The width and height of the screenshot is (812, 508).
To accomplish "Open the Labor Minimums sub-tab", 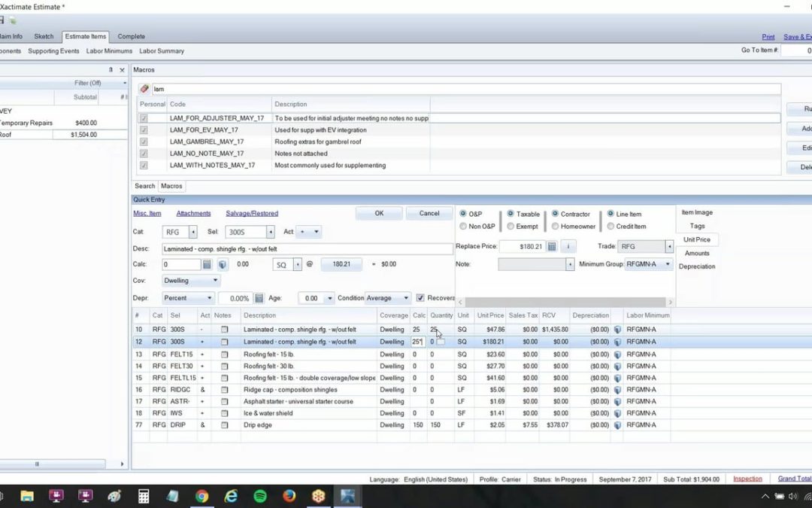I will (x=109, y=51).
